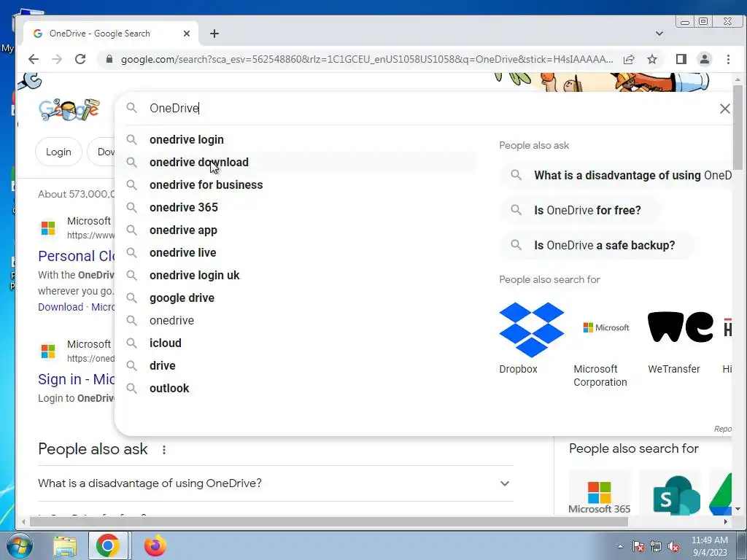747x560 pixels.
Task: Click the Microsoft favicon of the first result
Action: click(48, 228)
